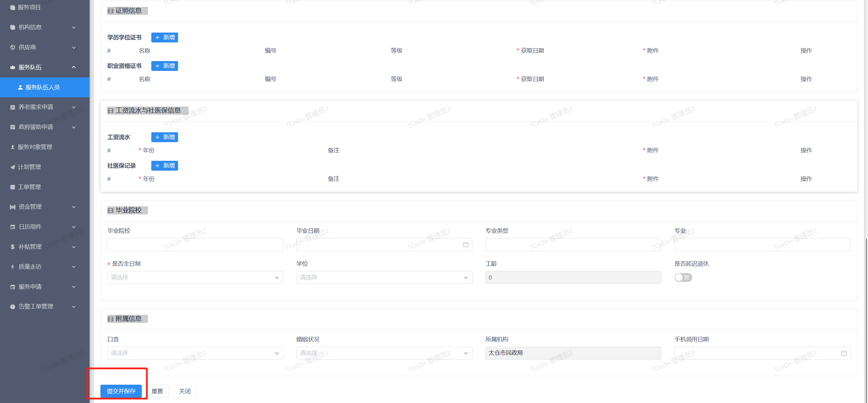The height and width of the screenshot is (403, 868).
Task: Click the 手机领用日期 calendar icon
Action: [844, 353]
